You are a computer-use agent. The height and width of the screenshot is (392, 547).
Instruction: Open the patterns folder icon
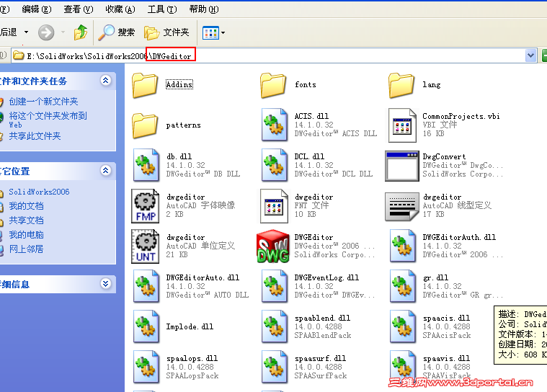145,125
